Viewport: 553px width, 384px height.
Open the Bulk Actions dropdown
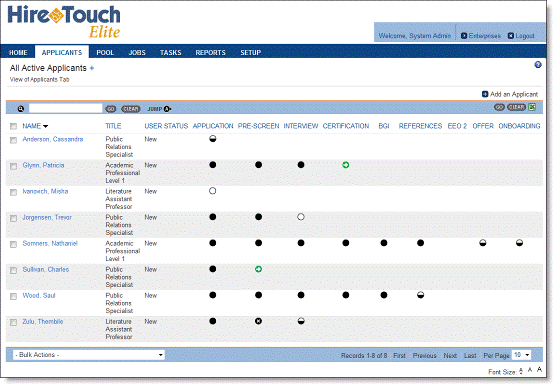click(x=89, y=355)
